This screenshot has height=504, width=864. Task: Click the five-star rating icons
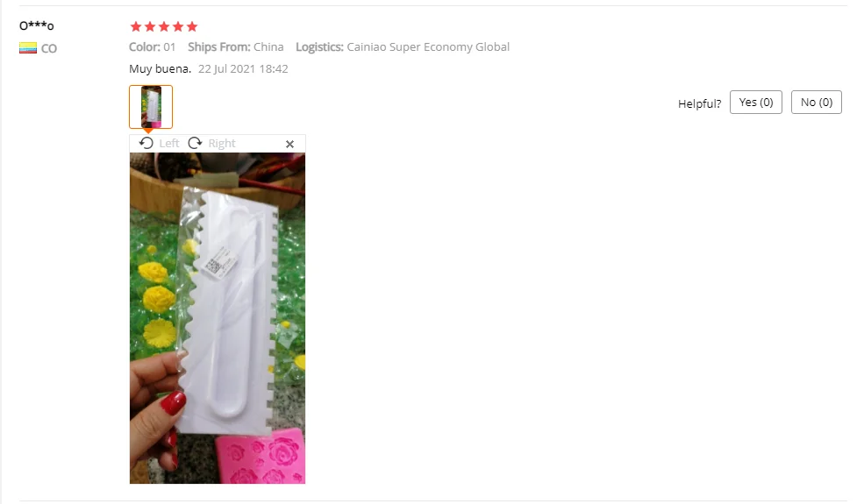pyautogui.click(x=164, y=26)
